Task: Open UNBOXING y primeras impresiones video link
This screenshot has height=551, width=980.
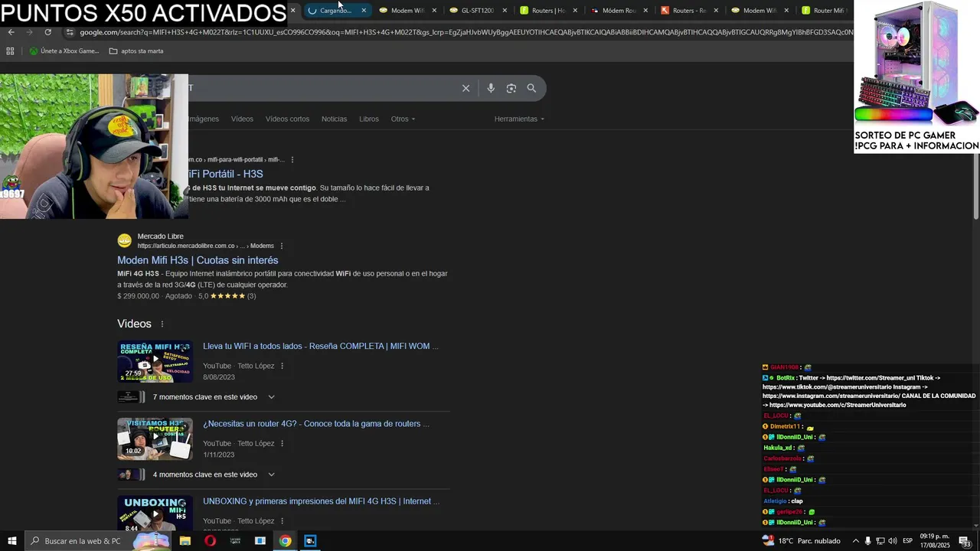Action: [x=322, y=501]
